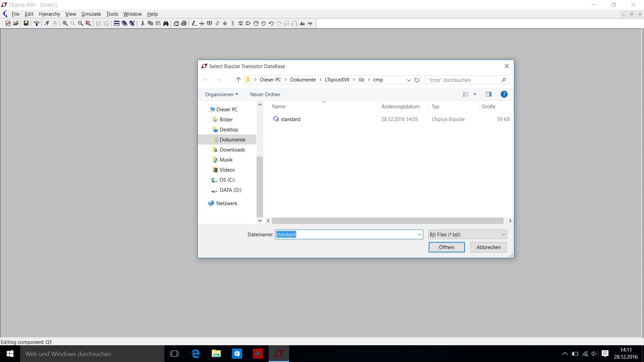Open the Edit menu
The width and height of the screenshot is (644, 362).
(x=29, y=14)
